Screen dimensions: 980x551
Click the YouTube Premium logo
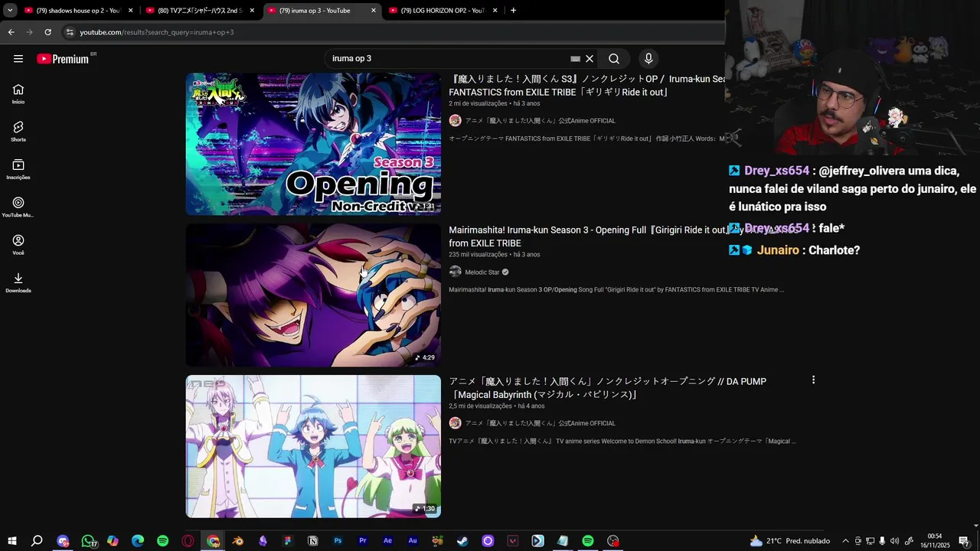(63, 59)
